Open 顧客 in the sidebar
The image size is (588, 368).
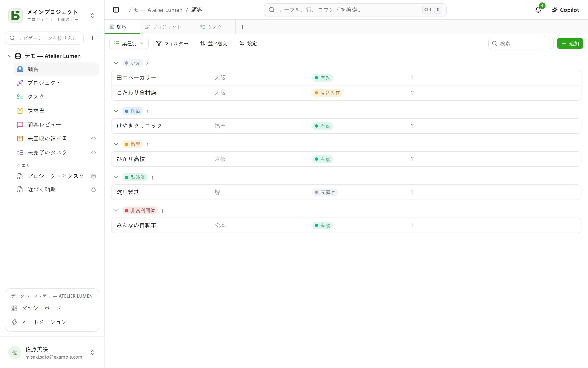(x=56, y=69)
